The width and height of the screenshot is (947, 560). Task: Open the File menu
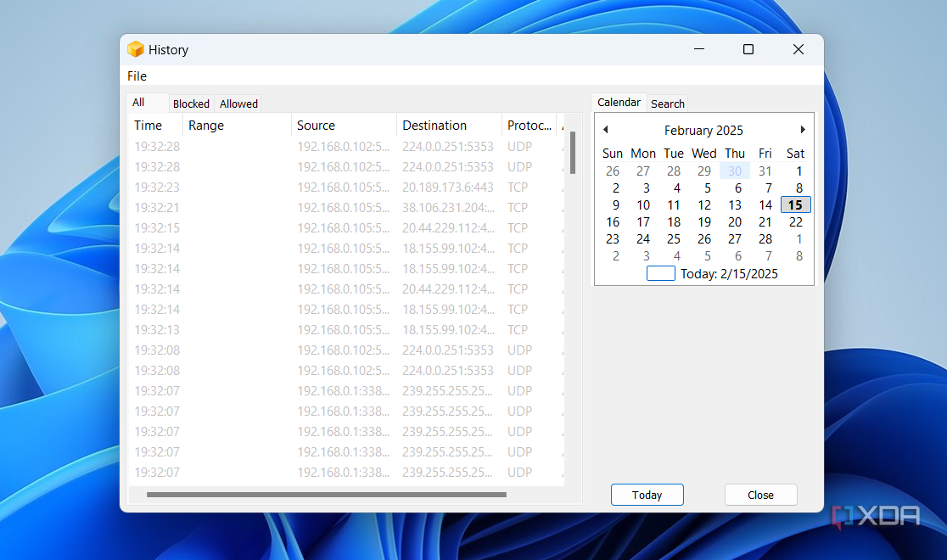click(x=137, y=76)
